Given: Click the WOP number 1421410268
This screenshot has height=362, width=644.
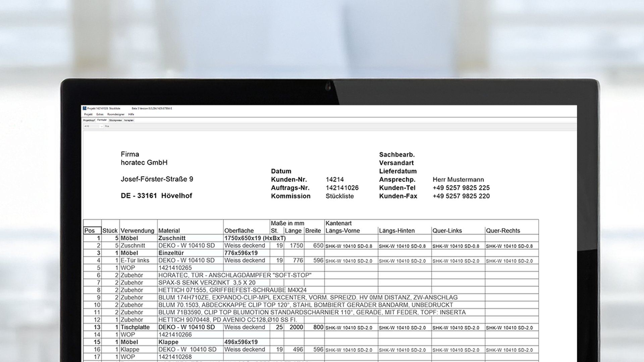Looking at the screenshot, I should pos(175,357).
